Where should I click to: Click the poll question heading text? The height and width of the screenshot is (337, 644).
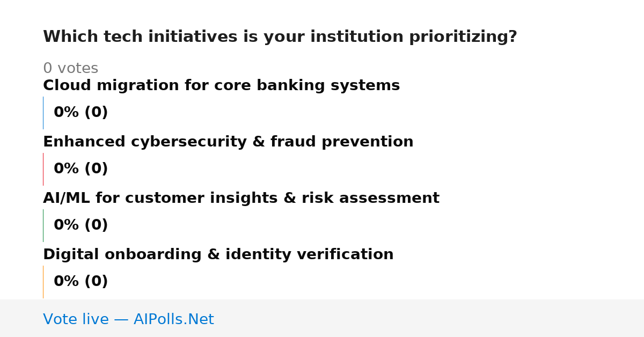(x=280, y=37)
